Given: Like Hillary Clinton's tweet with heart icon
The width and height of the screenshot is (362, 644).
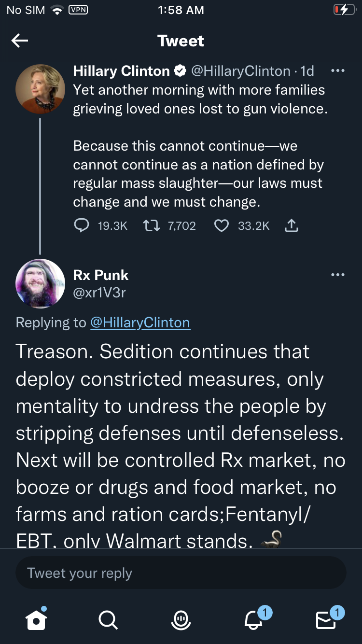Looking at the screenshot, I should coord(221,225).
